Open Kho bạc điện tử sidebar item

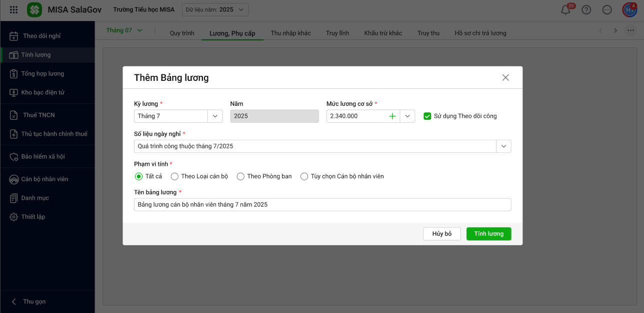[x=42, y=92]
